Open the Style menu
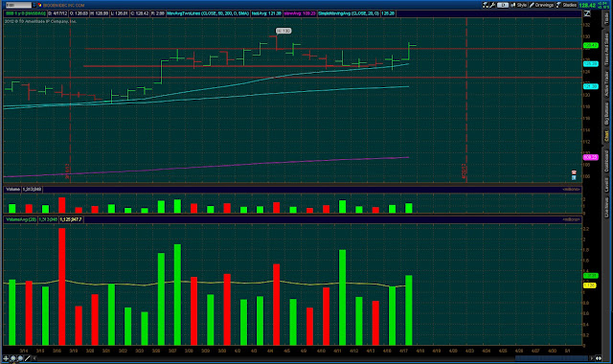613x364 pixels. pos(518,5)
